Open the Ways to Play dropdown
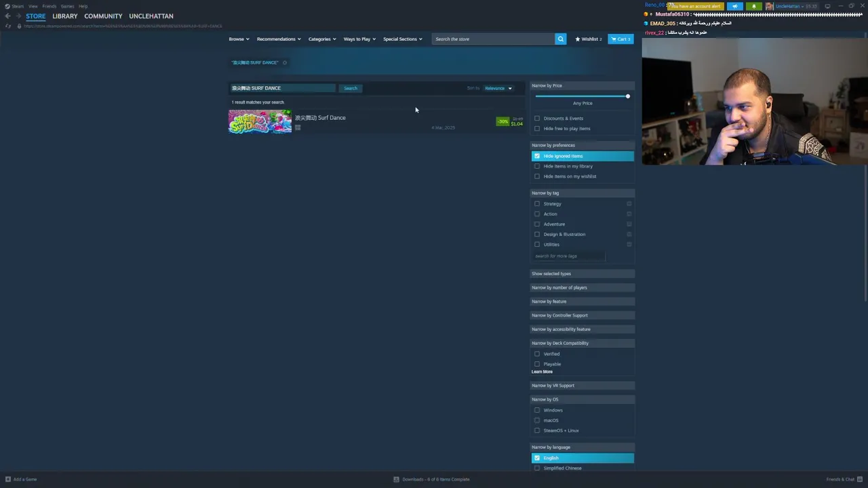 coord(359,39)
